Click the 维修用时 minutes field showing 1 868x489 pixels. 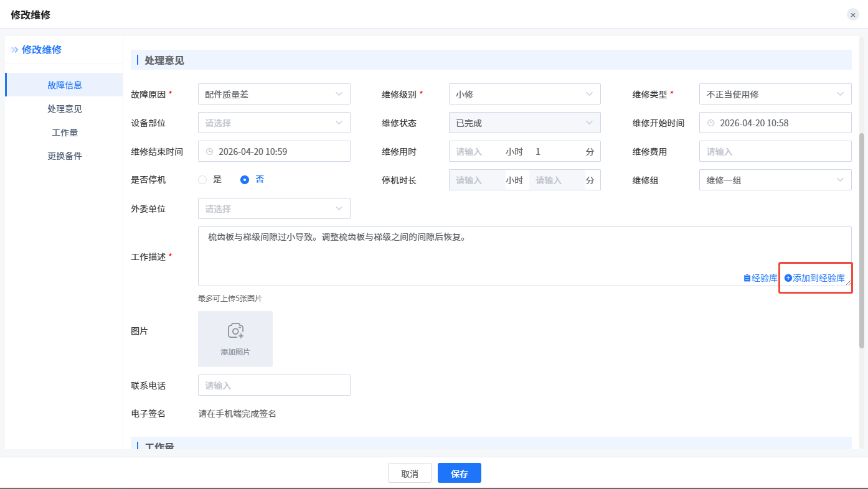(557, 151)
